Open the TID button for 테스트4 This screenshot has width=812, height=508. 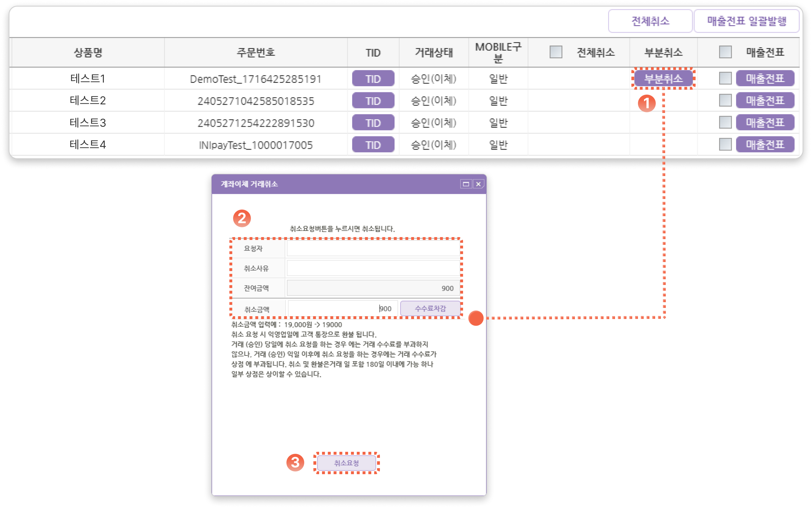[x=373, y=145]
